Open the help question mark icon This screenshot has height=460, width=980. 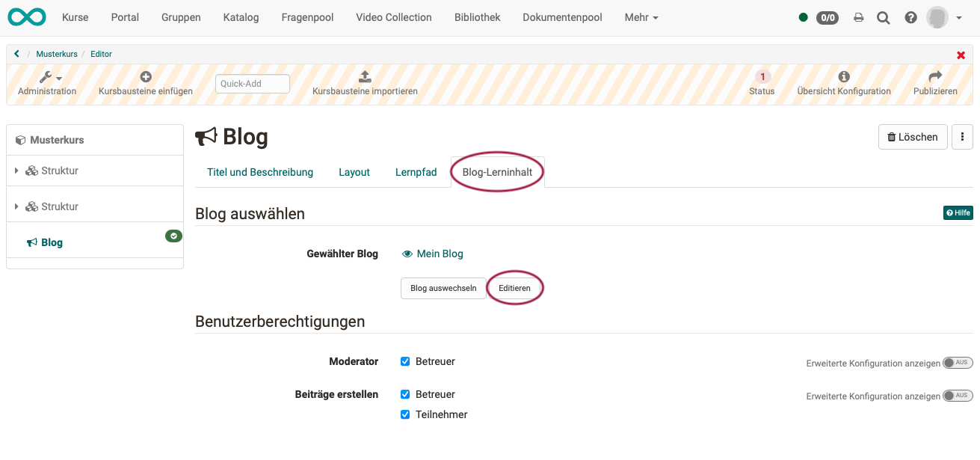(x=910, y=16)
